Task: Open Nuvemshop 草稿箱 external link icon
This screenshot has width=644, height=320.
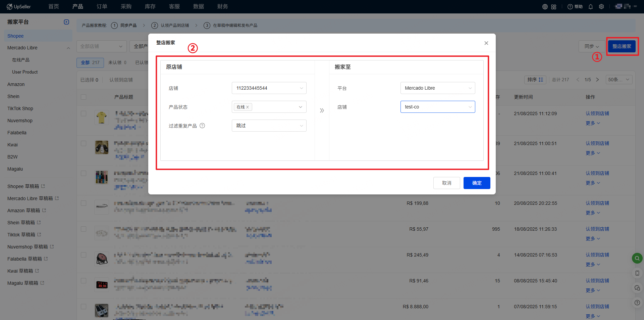Action: pos(52,246)
